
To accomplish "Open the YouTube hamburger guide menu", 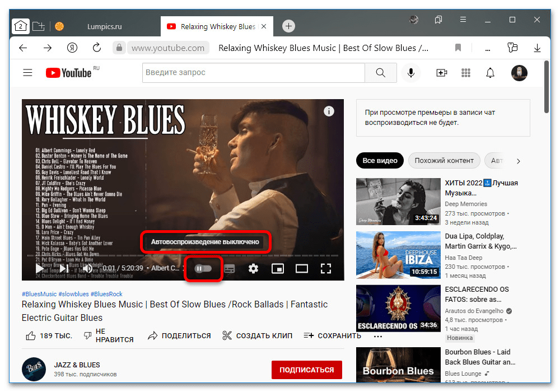I will pyautogui.click(x=27, y=73).
